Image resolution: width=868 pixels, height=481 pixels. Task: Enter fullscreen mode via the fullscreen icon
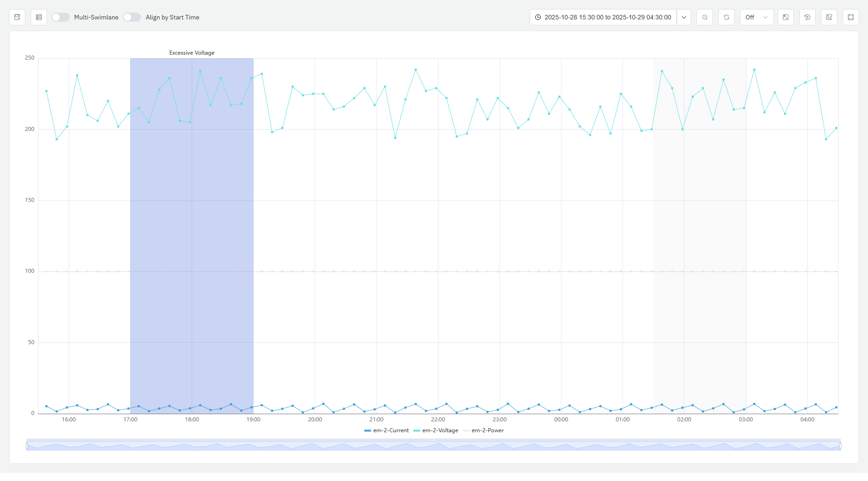click(851, 17)
